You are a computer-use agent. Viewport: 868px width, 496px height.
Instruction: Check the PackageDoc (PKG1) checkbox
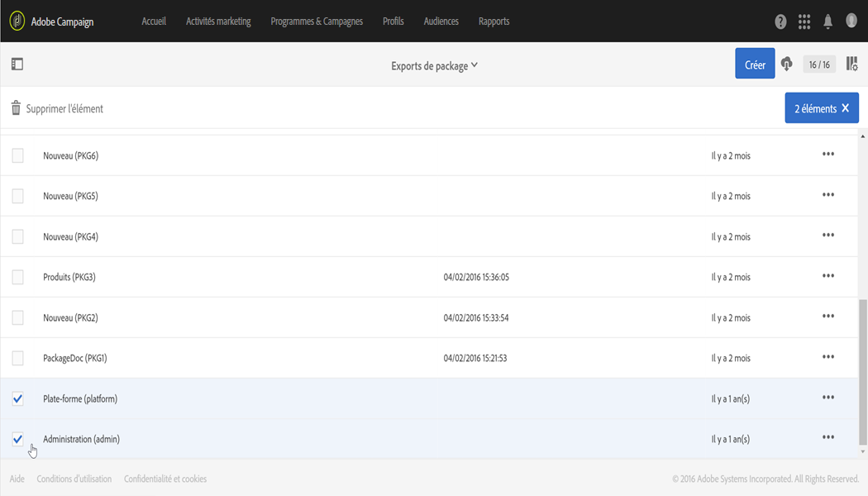[x=17, y=358]
